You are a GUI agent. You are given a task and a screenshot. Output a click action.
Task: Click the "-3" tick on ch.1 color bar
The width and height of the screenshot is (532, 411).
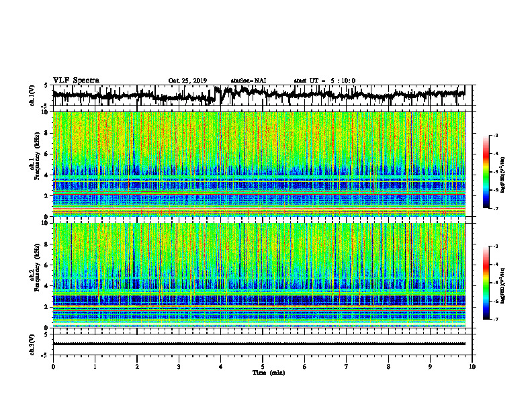click(496, 135)
